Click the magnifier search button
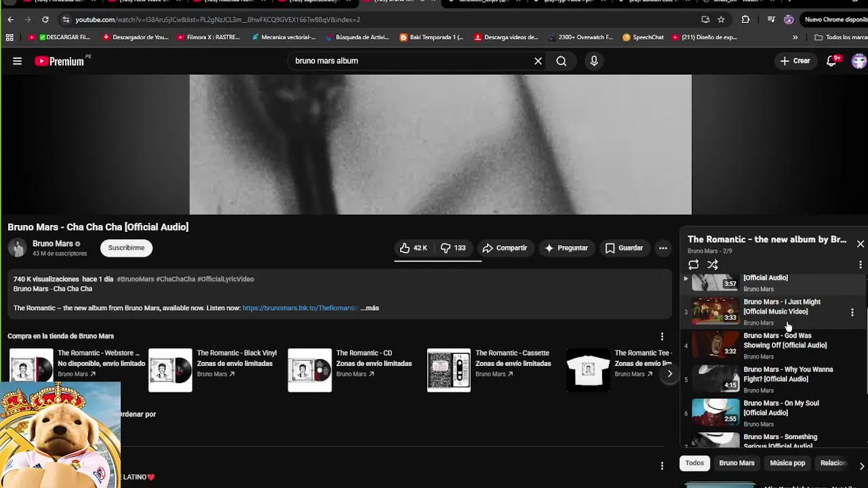 click(561, 61)
